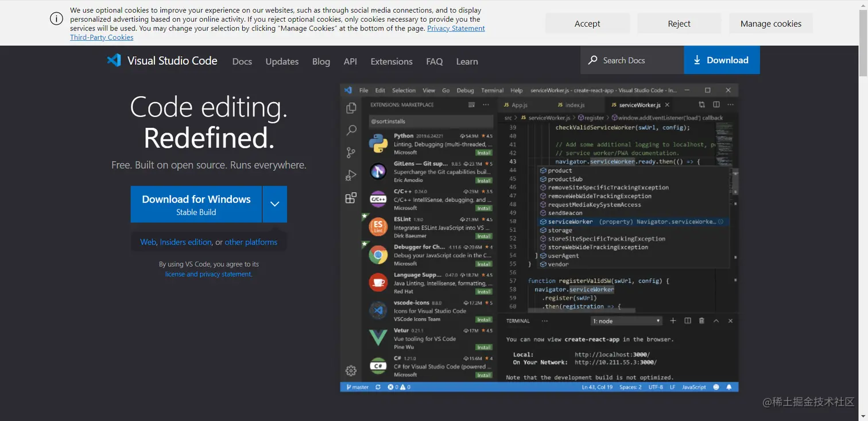868x421 pixels.
Task: Reject optional cookies
Action: pyautogui.click(x=679, y=24)
